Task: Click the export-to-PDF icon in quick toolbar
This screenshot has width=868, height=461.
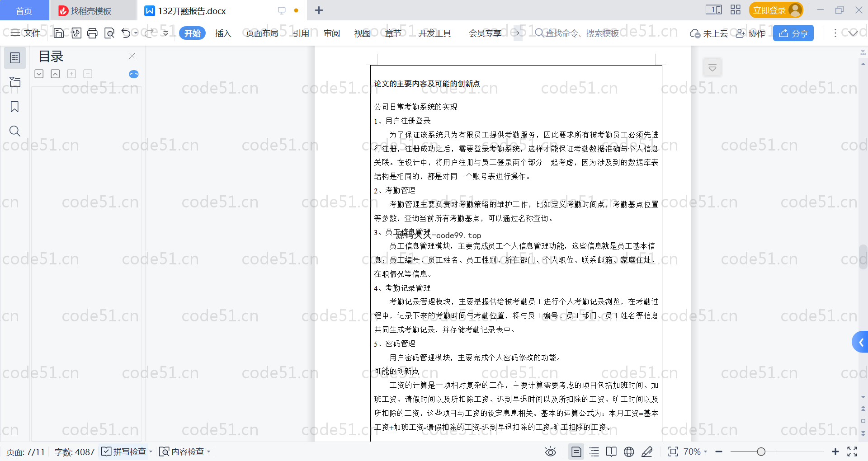Action: [76, 33]
